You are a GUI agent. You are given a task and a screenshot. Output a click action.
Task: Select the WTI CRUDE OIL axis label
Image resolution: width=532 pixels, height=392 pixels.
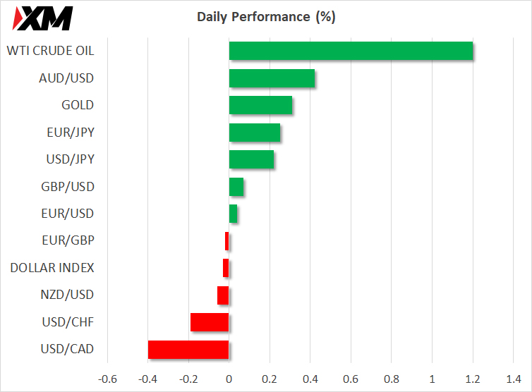tap(50, 51)
